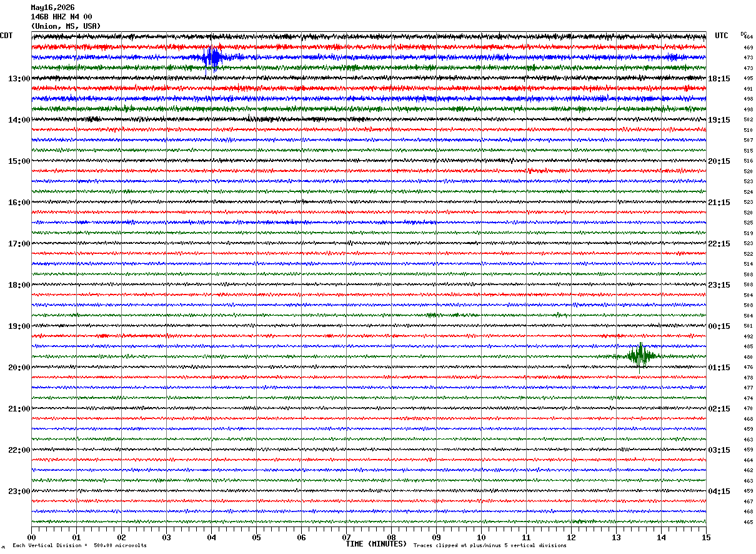The height and width of the screenshot is (554, 756).
Task: Click the Traces clipped footnote text
Action: click(490, 546)
